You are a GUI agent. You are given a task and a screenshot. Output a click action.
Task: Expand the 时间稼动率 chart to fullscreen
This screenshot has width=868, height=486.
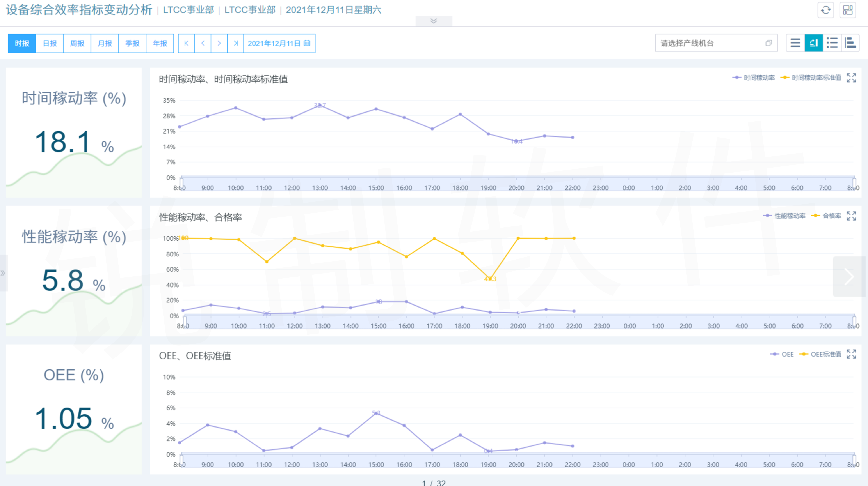(851, 78)
